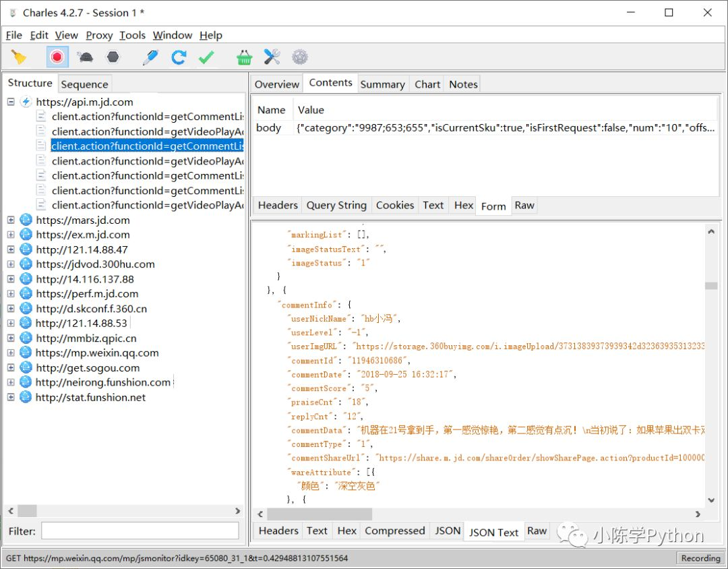Open the Proxy menu
The height and width of the screenshot is (569, 728).
tap(99, 35)
